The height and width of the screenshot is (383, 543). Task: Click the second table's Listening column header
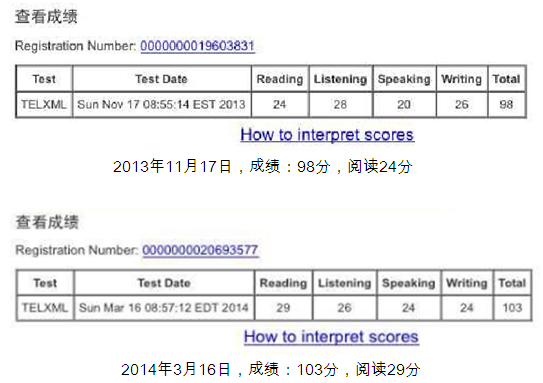pos(345,283)
